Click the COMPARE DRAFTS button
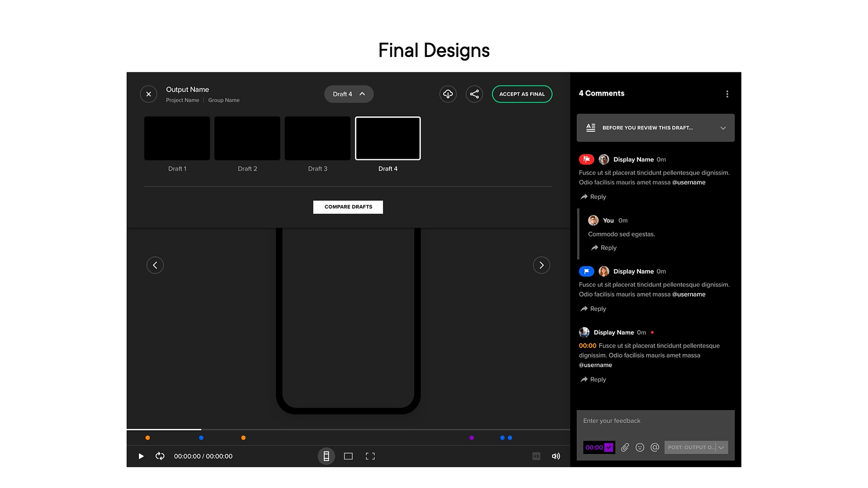This screenshot has height=488, width=868. pos(348,207)
